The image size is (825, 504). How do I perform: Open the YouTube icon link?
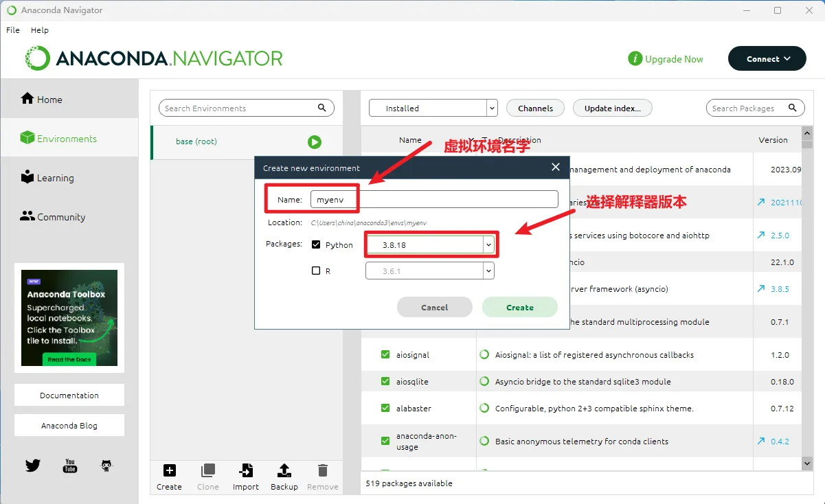coord(70,466)
